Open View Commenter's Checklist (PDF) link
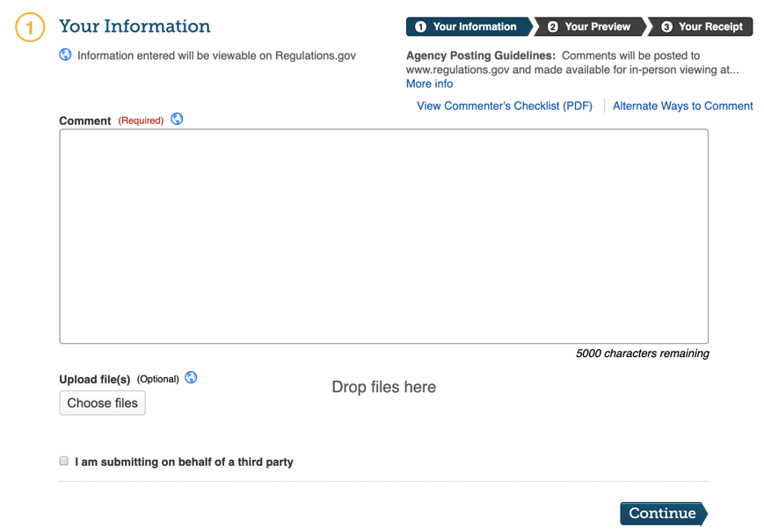Image resolution: width=764 pixels, height=532 pixels. pyautogui.click(x=505, y=106)
